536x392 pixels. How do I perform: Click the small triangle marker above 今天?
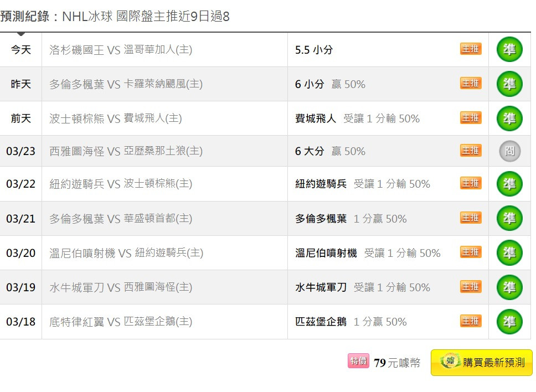point(21,34)
